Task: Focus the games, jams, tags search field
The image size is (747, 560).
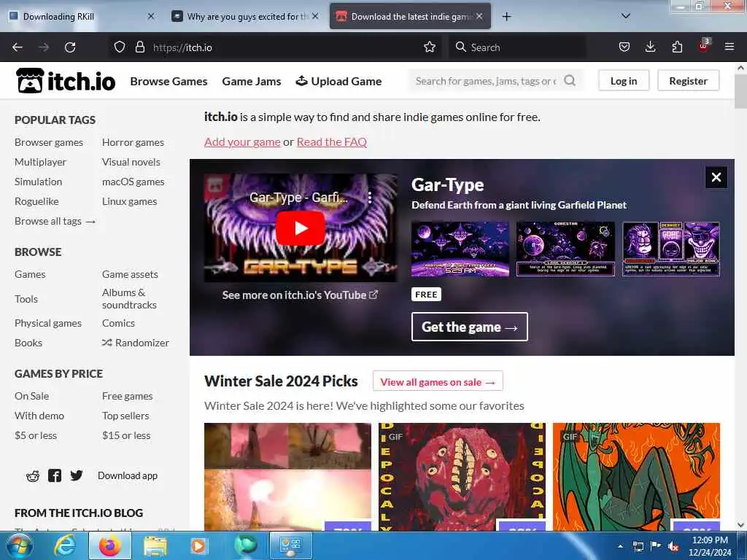Action: [x=487, y=81]
